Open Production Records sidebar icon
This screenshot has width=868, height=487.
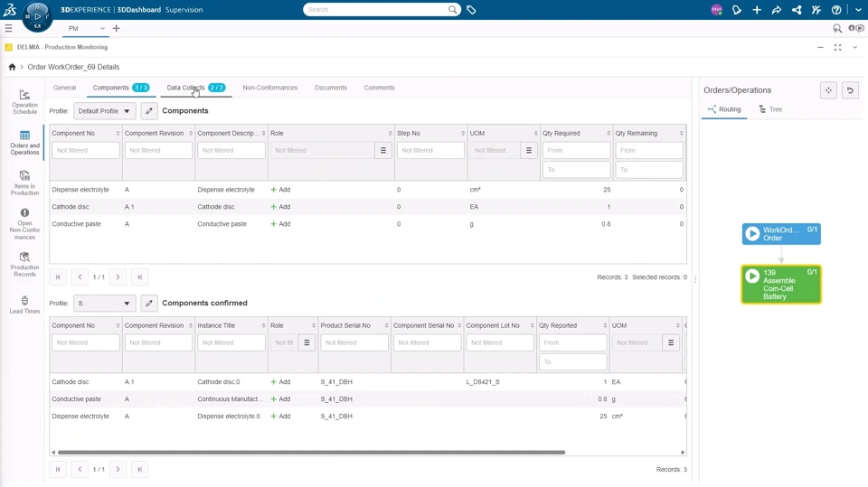tap(24, 265)
